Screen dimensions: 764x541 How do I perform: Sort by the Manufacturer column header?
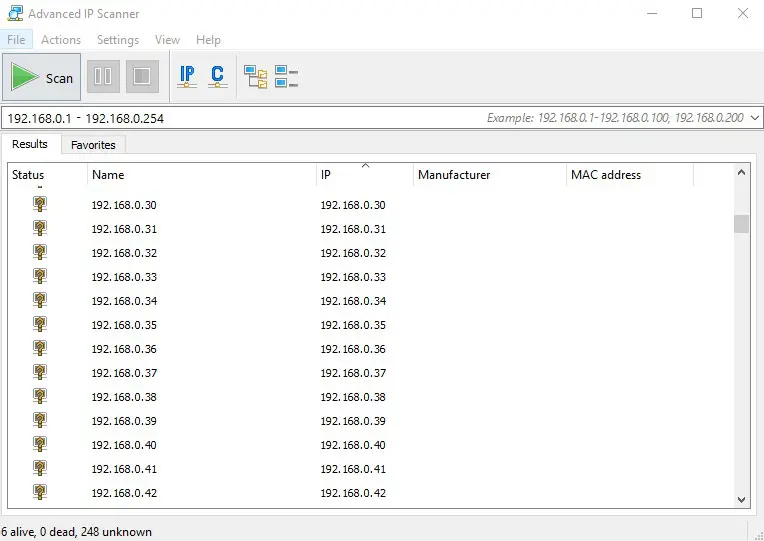click(489, 175)
